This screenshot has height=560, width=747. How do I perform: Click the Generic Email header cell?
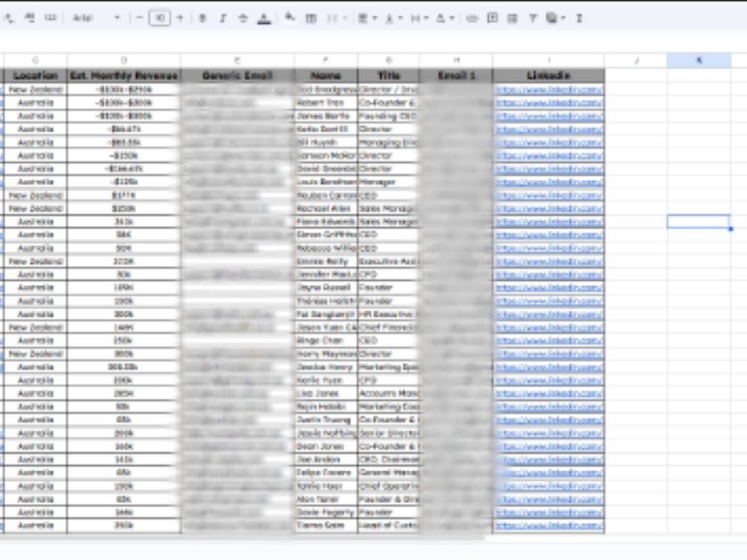tap(238, 75)
